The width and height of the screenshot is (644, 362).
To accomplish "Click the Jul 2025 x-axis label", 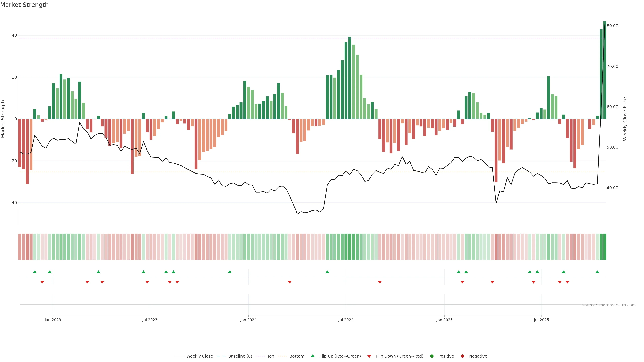I will (541, 320).
